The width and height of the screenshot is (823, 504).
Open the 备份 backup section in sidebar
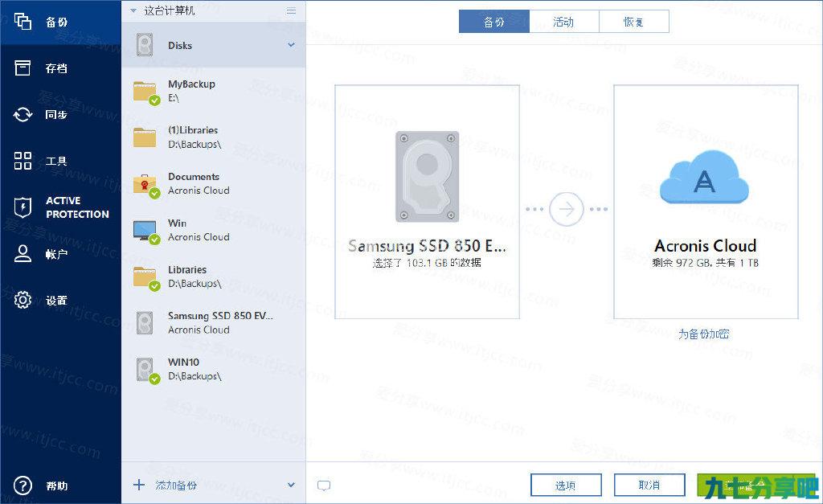click(60, 22)
